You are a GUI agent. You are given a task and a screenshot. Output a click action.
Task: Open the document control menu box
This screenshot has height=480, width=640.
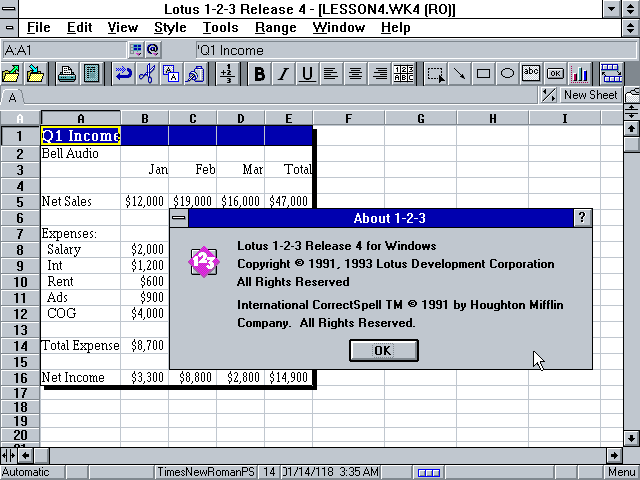(x=9, y=28)
